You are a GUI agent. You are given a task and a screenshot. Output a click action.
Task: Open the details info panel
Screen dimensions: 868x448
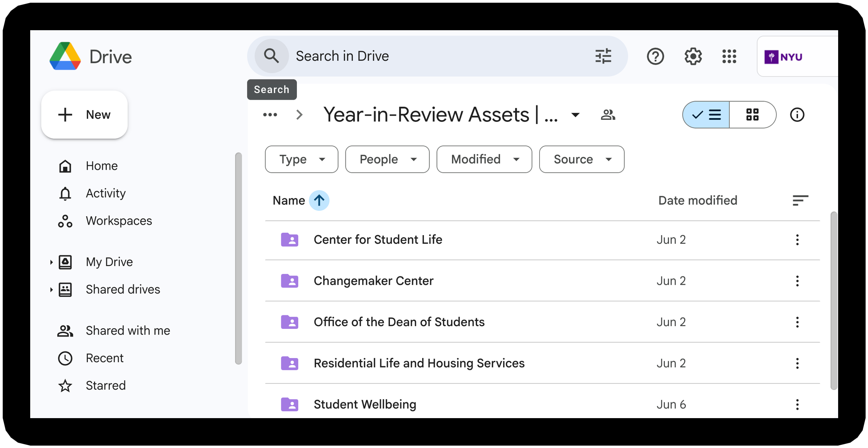(797, 115)
